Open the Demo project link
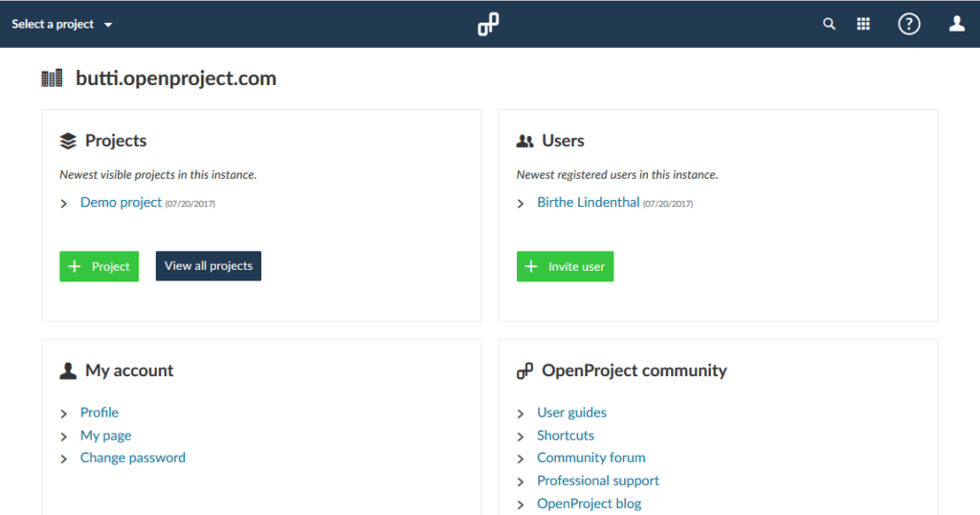Viewport: 980px width, 515px height. coord(121,202)
